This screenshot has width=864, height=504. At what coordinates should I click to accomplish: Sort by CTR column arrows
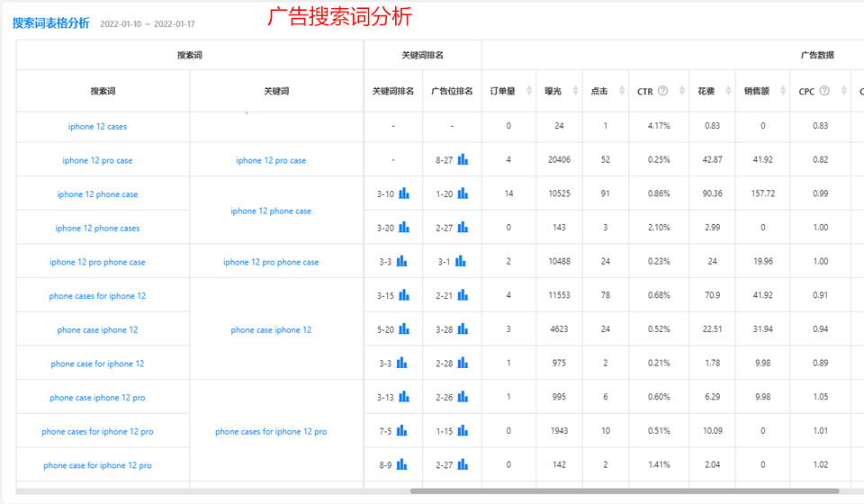[x=681, y=90]
